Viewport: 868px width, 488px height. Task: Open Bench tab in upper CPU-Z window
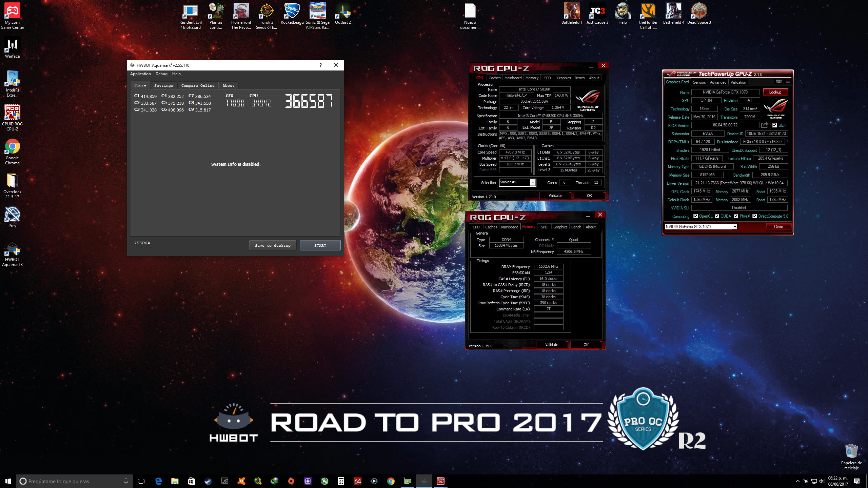pos(579,78)
